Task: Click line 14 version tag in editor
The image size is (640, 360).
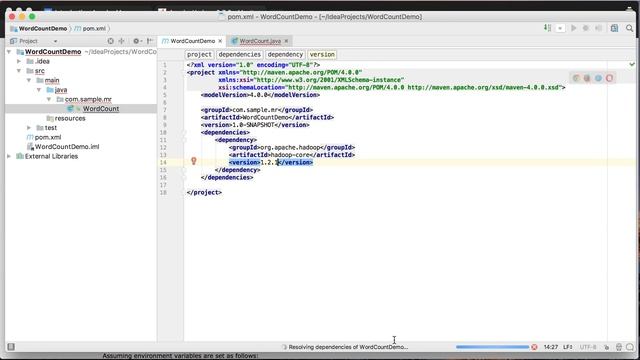Action: tap(271, 162)
